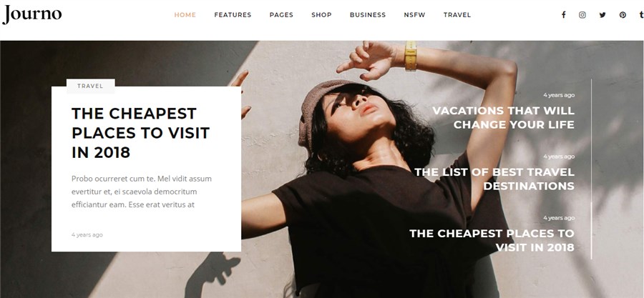Image resolution: width=644 pixels, height=298 pixels.
Task: Open the Travel navigation item
Action: (x=457, y=15)
